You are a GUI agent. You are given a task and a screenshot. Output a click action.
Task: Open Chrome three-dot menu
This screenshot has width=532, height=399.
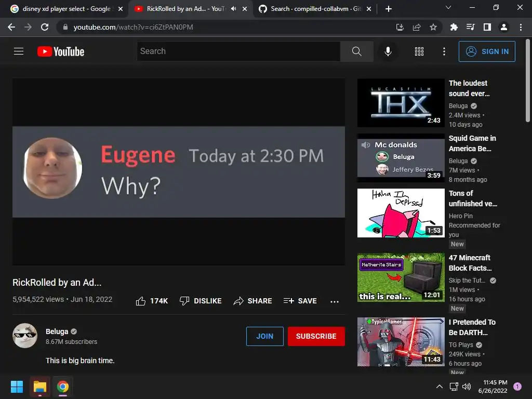[x=521, y=27]
